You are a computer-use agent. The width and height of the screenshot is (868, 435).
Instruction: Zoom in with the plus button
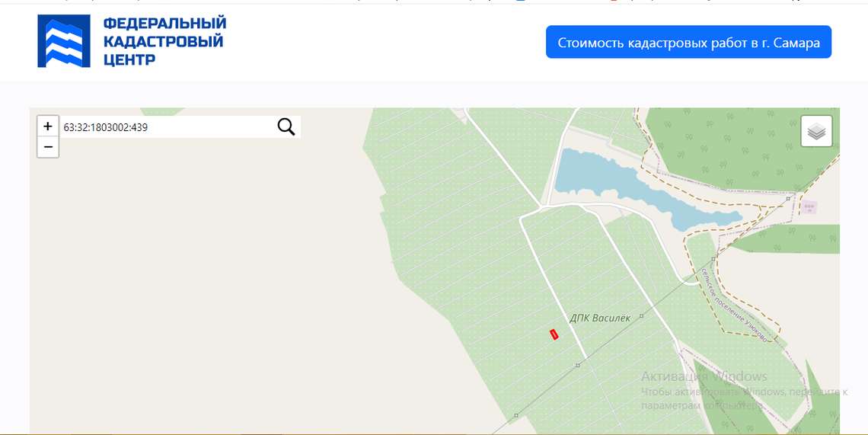(48, 126)
